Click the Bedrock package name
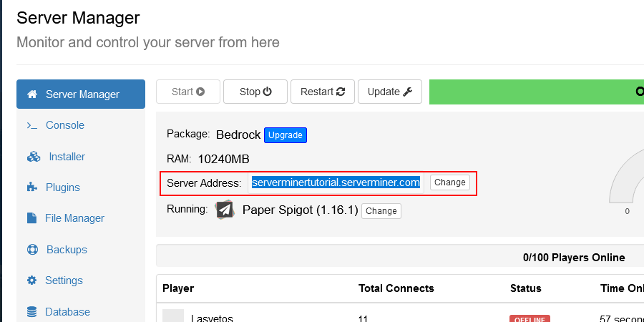Viewport: 644px width, 322px height. click(238, 135)
